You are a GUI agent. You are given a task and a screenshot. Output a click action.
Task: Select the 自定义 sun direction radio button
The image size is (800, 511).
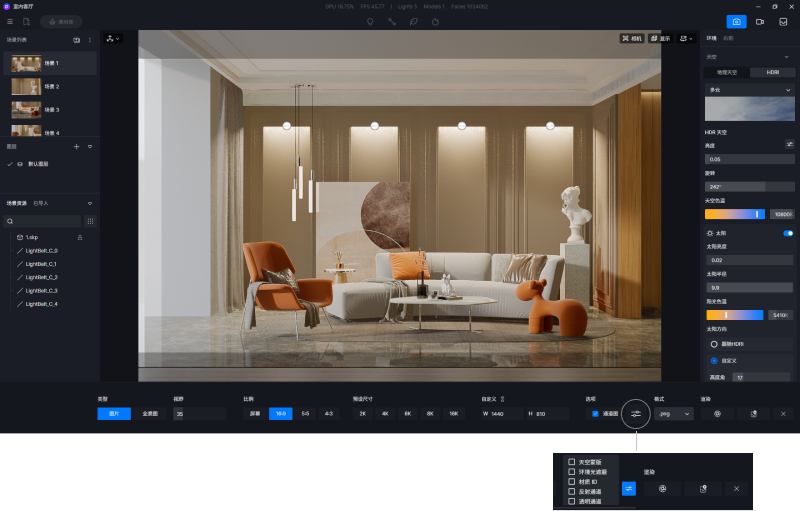(x=714, y=360)
